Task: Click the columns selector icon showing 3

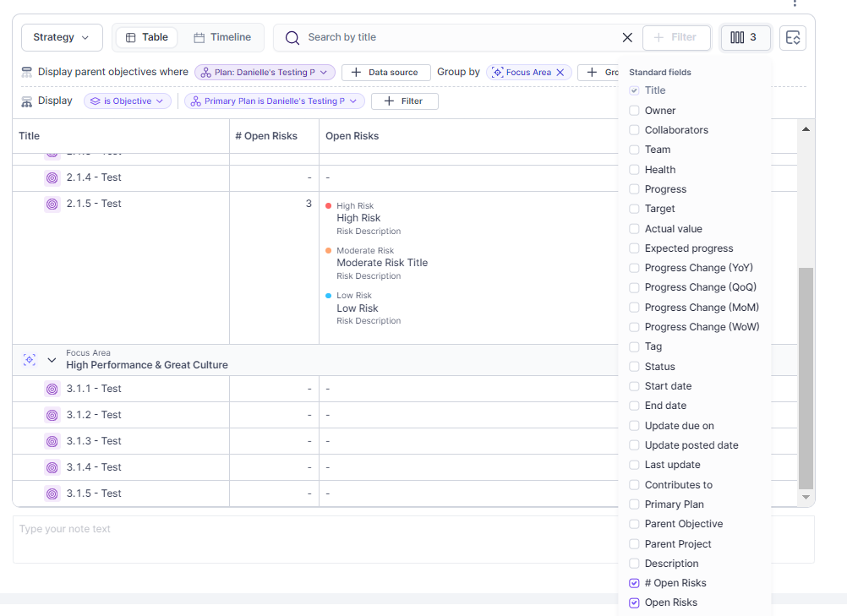Action: click(x=745, y=37)
